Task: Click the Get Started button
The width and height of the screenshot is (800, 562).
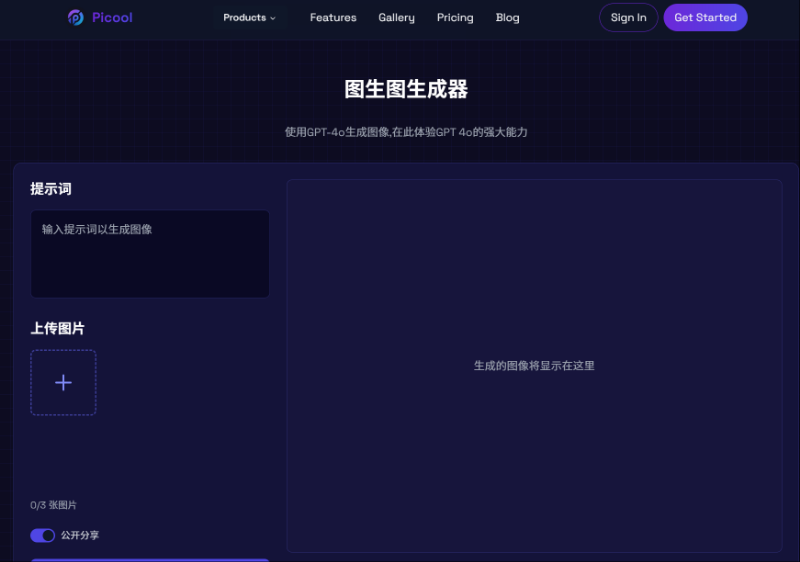Action: [706, 17]
